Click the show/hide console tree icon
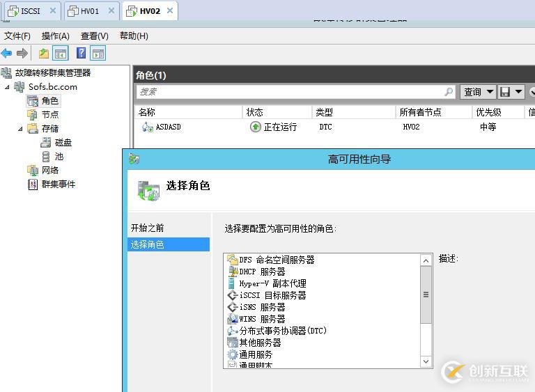The image size is (535, 392). [x=61, y=53]
